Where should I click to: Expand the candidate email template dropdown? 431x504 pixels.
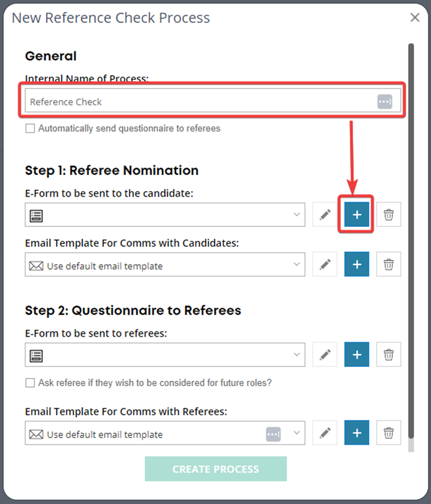(297, 264)
